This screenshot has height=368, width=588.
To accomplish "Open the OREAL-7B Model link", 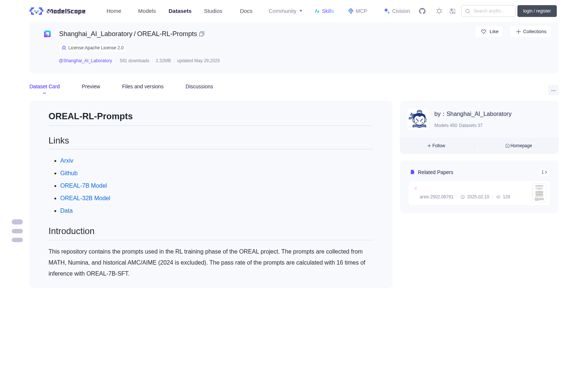I will 83,186.
